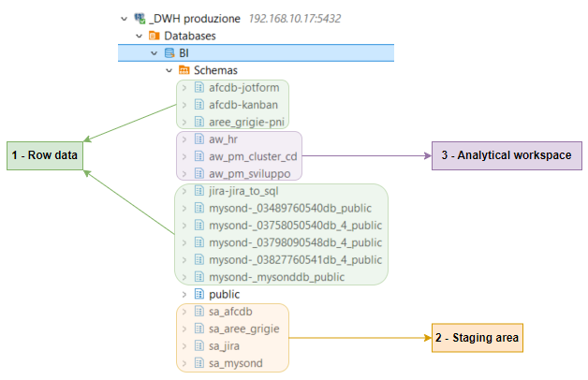Click the public schema icon
588x380 pixels.
(198, 294)
